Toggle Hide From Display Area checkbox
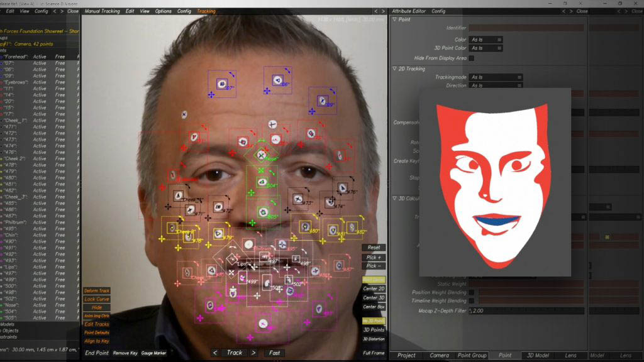The height and width of the screenshot is (362, 644). click(x=472, y=58)
